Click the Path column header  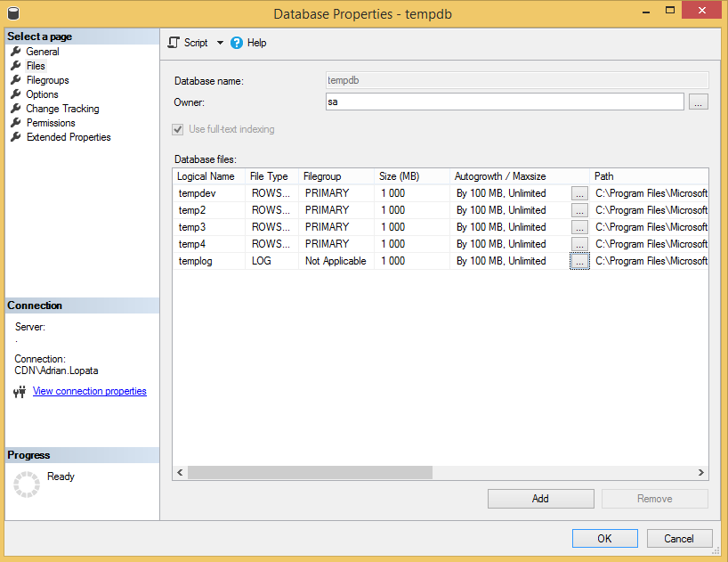pyautogui.click(x=649, y=176)
